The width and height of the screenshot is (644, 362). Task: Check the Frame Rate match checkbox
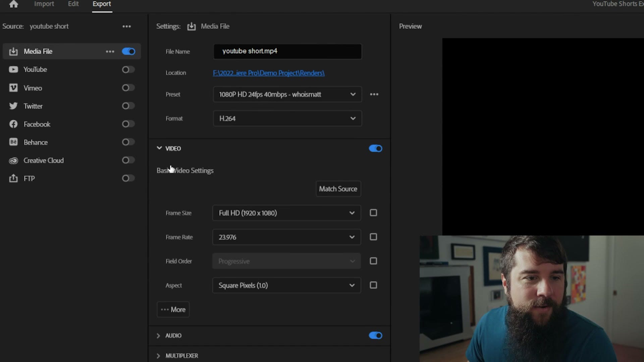pyautogui.click(x=373, y=237)
